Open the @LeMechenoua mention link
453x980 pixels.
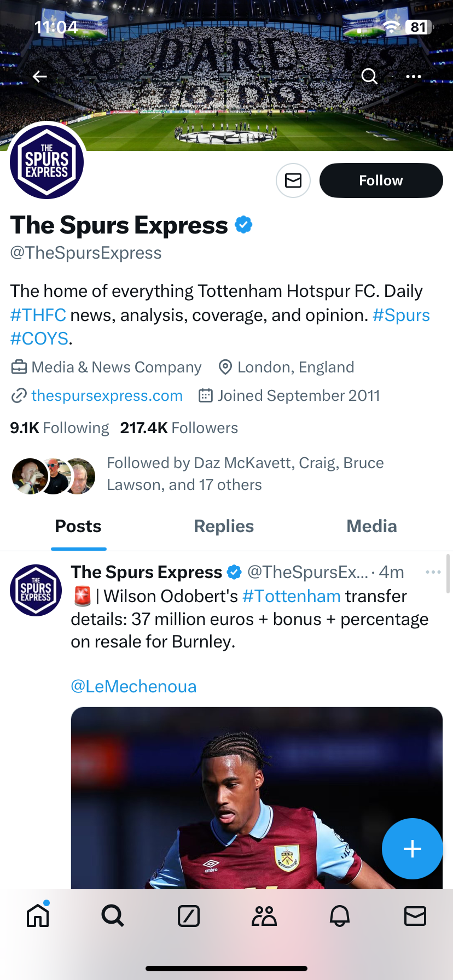(133, 686)
